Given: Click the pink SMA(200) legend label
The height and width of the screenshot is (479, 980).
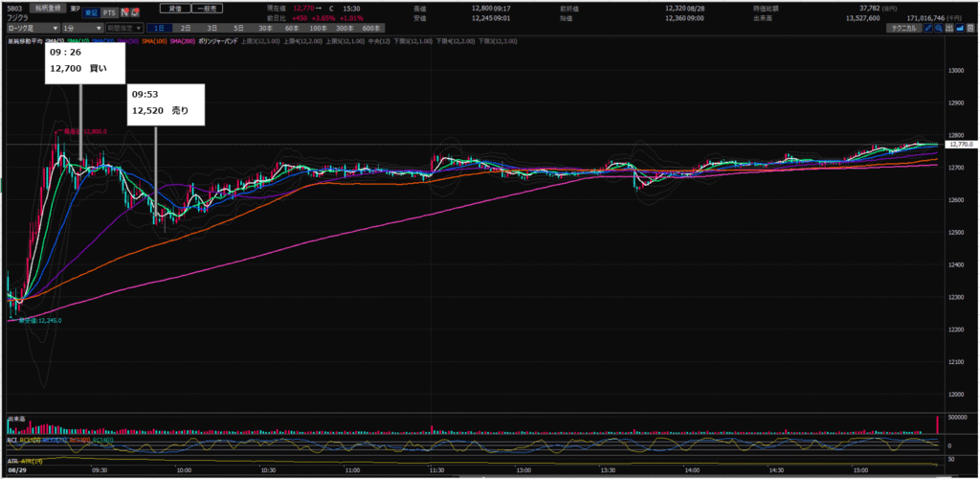Looking at the screenshot, I should tap(184, 40).
